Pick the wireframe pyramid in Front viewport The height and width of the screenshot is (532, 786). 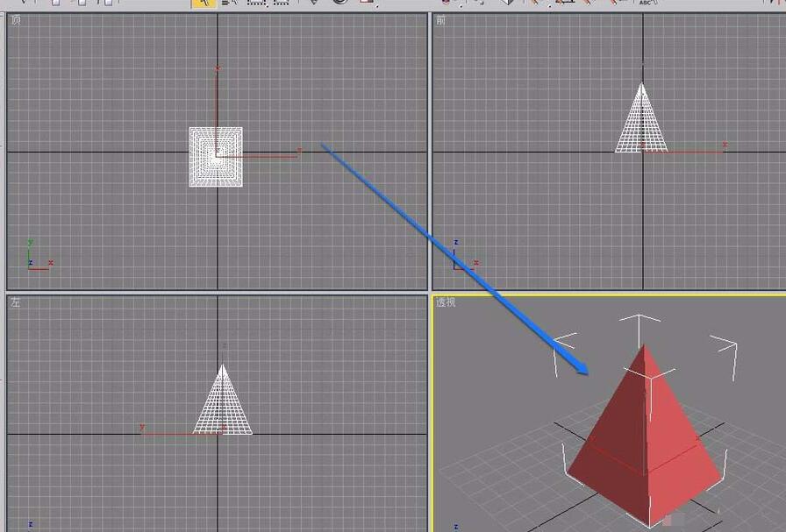[641, 117]
